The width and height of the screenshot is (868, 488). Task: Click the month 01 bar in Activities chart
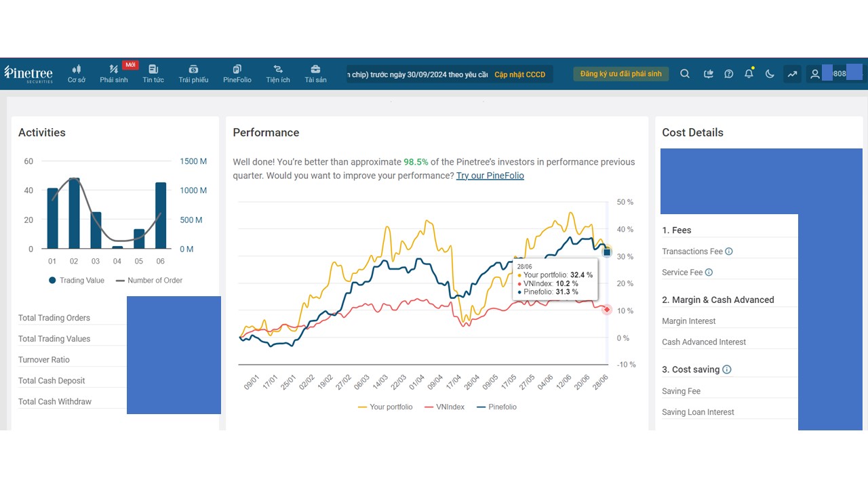click(52, 218)
